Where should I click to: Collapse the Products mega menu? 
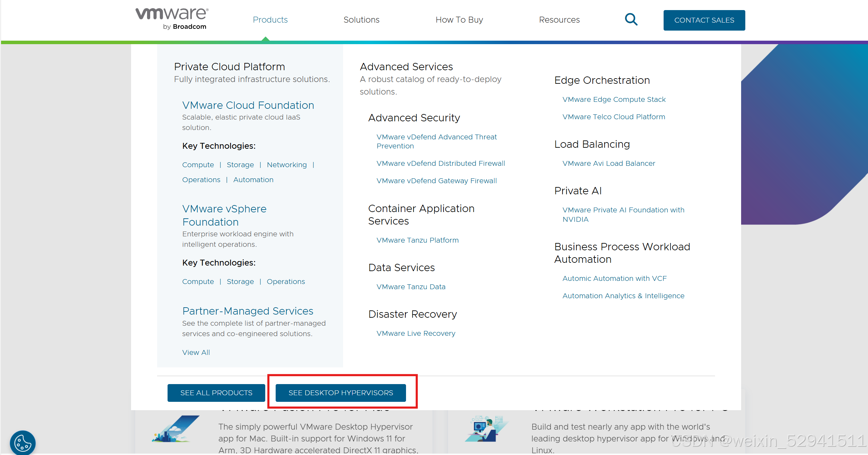pos(270,20)
